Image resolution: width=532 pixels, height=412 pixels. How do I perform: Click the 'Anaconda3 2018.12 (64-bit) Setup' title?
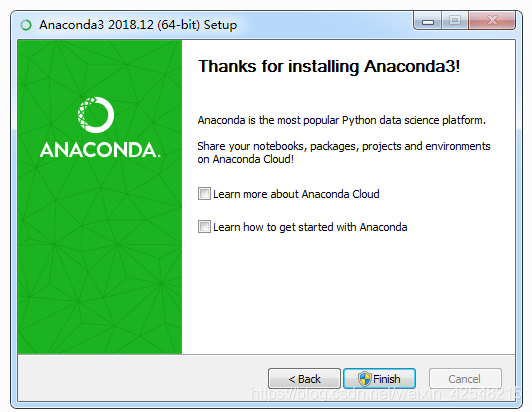click(x=138, y=25)
